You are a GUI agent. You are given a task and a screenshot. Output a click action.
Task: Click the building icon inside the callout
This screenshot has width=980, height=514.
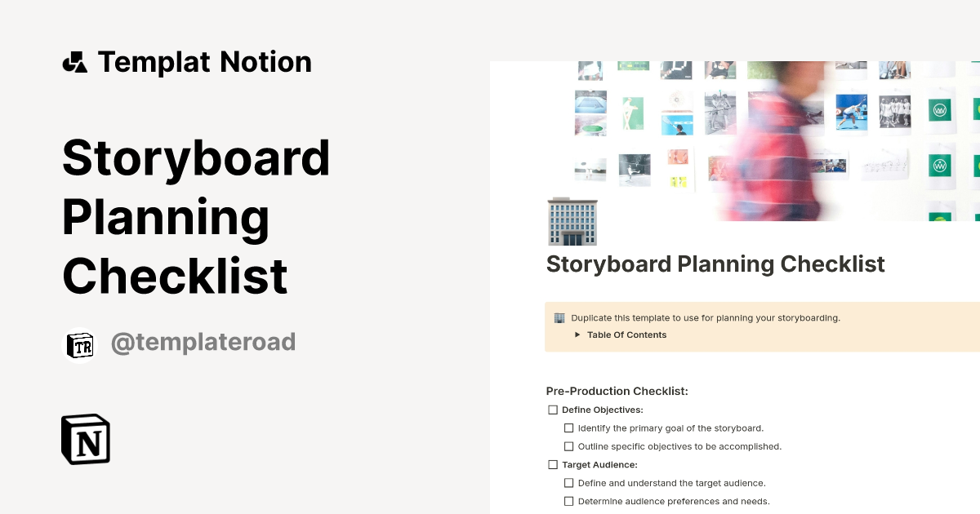558,317
